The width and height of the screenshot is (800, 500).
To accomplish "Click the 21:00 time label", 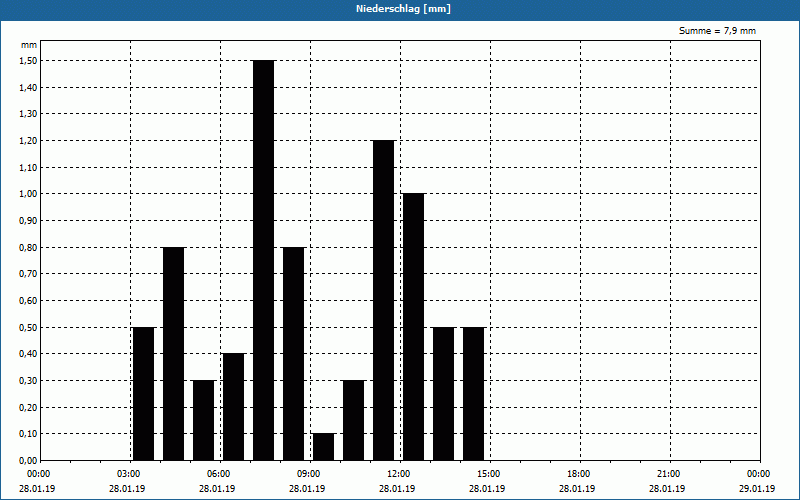I will 669,474.
